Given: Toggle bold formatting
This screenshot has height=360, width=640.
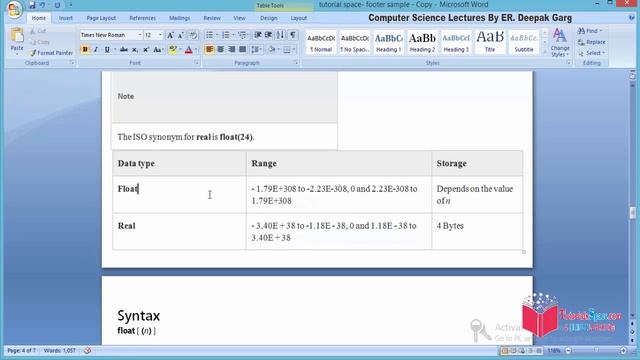Looking at the screenshot, I should coord(85,50).
